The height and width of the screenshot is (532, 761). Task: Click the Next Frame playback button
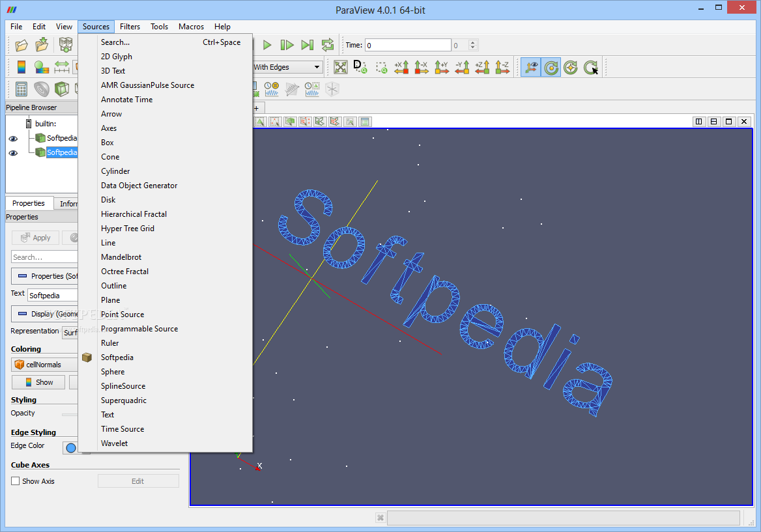(x=287, y=45)
